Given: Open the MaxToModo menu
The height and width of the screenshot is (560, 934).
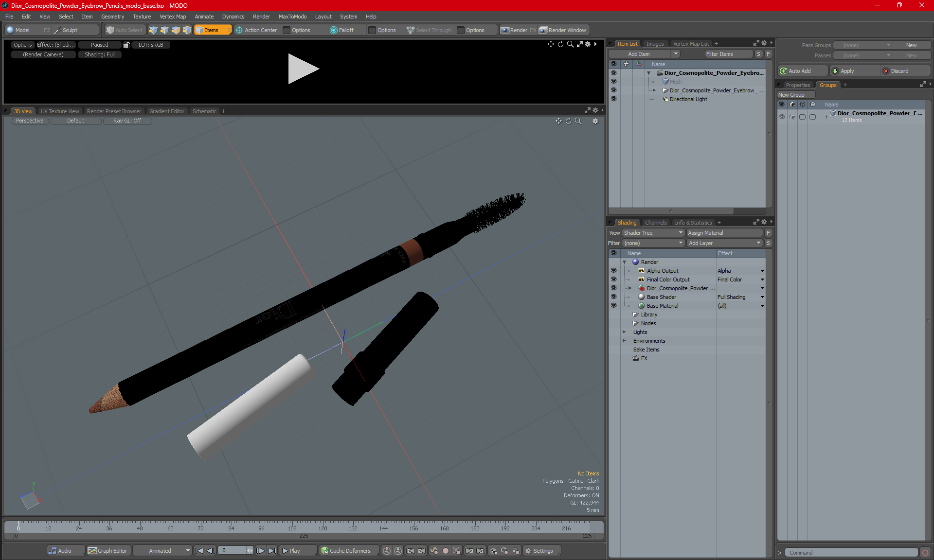Looking at the screenshot, I should pos(292,17).
